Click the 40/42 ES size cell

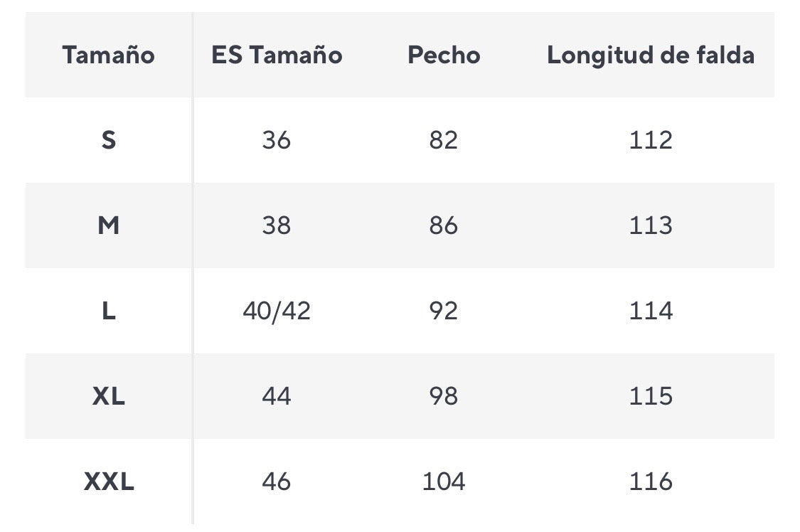[277, 311]
